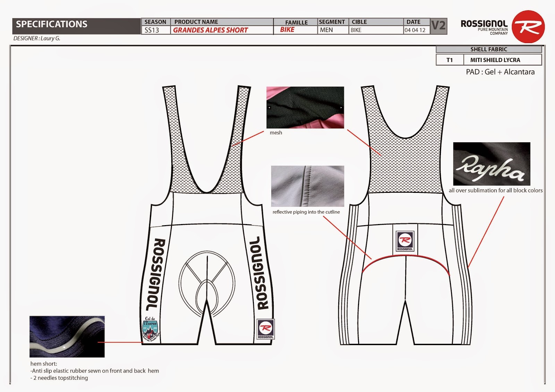Click the SPECIFICATIONS header title

pos(52,24)
